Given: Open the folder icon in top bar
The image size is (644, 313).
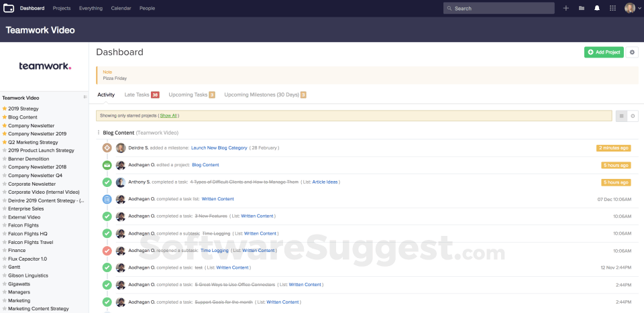Looking at the screenshot, I should 582,8.
